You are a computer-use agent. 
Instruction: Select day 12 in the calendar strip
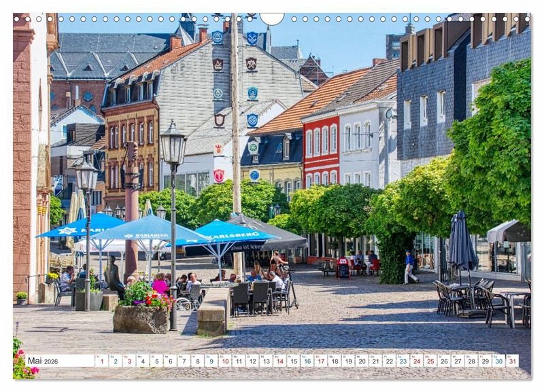(x=252, y=361)
